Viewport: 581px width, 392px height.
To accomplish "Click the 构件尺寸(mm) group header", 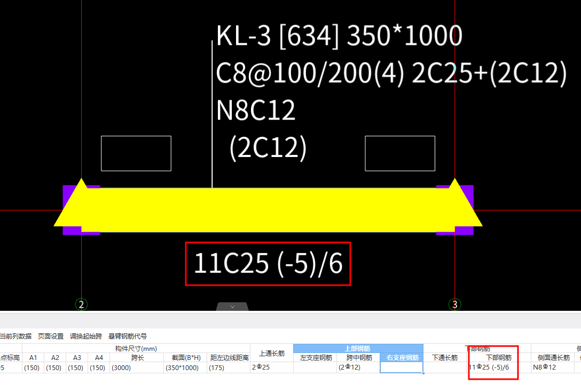I will [136, 348].
